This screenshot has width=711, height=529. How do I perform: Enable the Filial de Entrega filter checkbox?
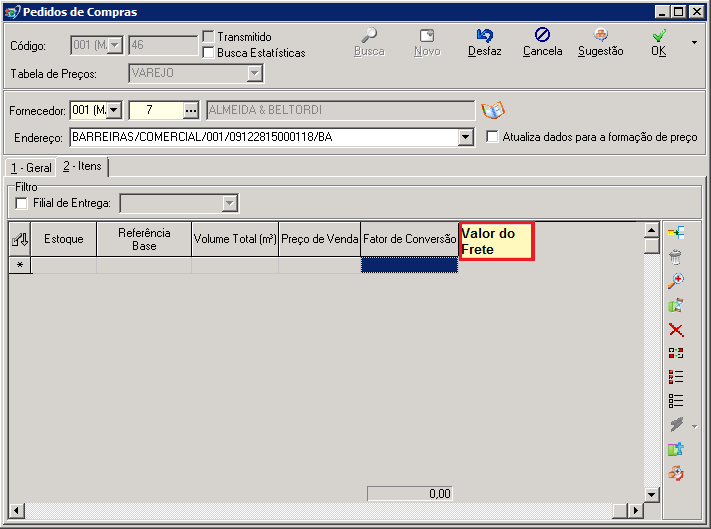[x=21, y=203]
